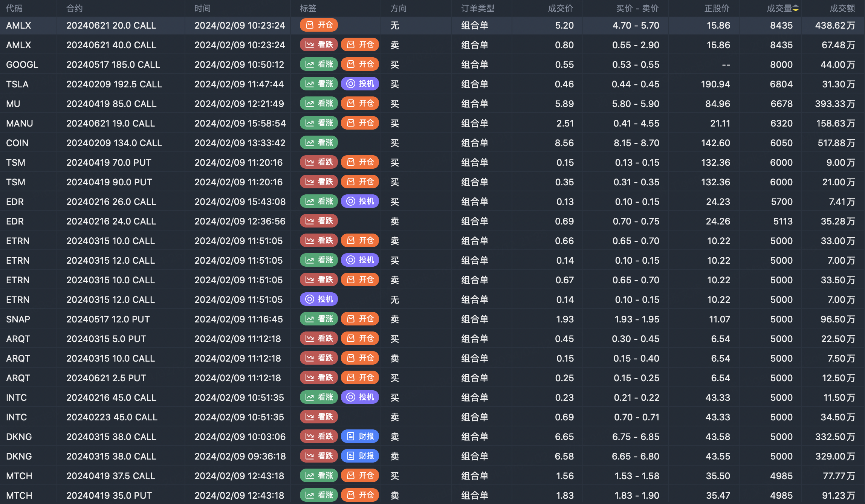865x504 pixels.
Task: Open the MANU ticker symbol
Action: pyautogui.click(x=20, y=123)
